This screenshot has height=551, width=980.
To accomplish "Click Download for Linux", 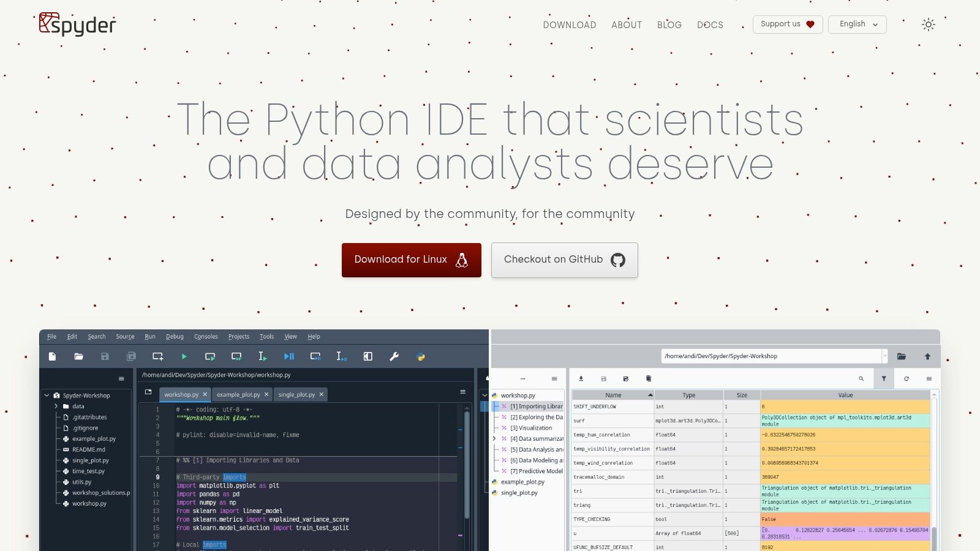I will tap(411, 260).
